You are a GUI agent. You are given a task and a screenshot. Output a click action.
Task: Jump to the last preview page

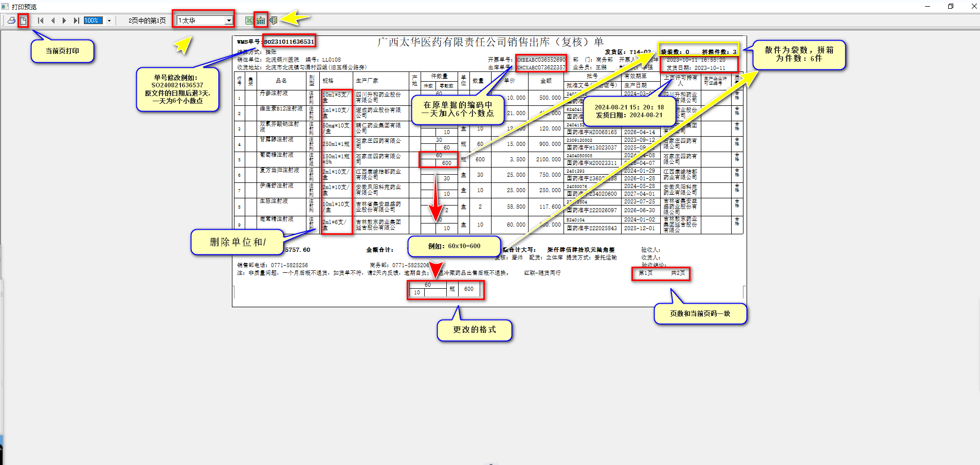tap(76, 21)
